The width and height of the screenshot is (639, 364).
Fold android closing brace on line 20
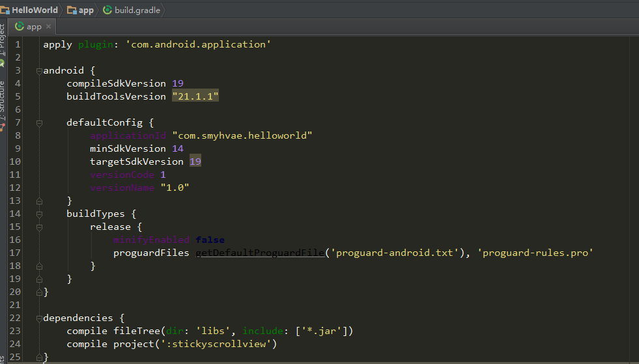[x=39, y=292]
